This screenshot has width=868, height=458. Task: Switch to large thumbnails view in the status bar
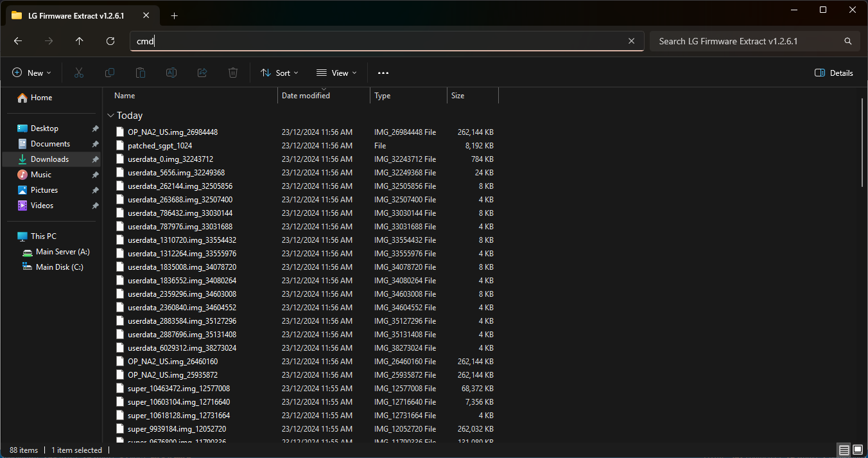click(858, 450)
